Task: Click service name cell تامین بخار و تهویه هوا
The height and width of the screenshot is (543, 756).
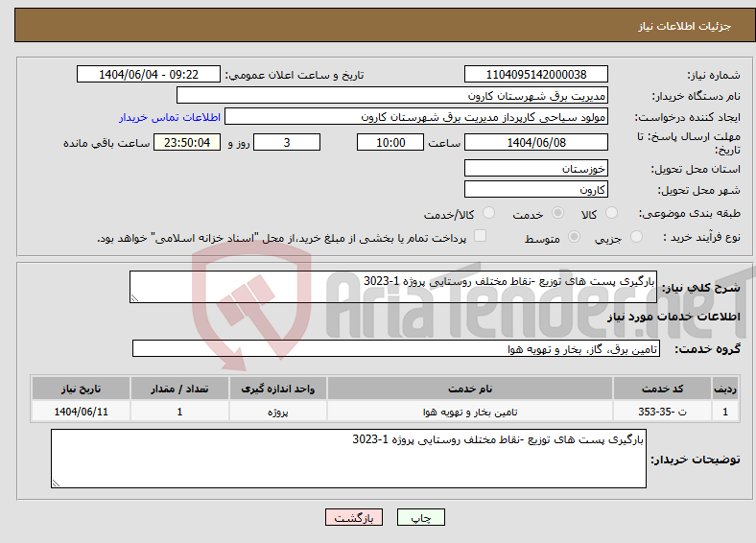Action: pos(470,412)
